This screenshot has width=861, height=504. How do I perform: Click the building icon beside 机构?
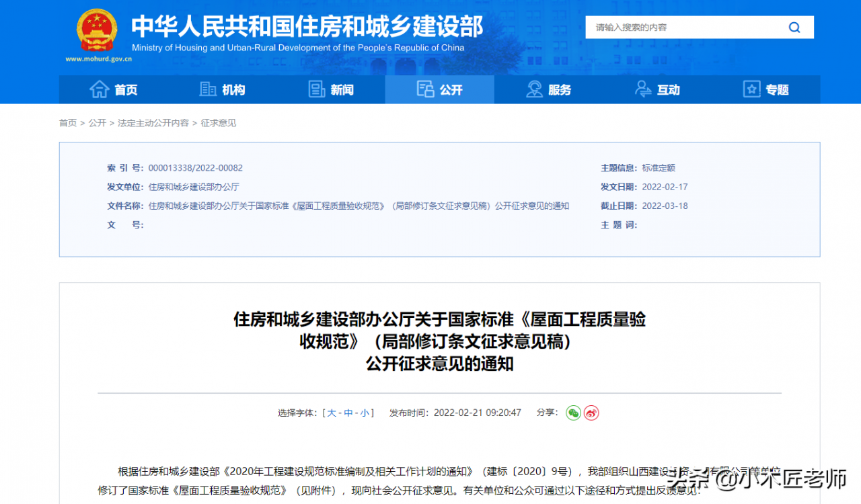209,89
